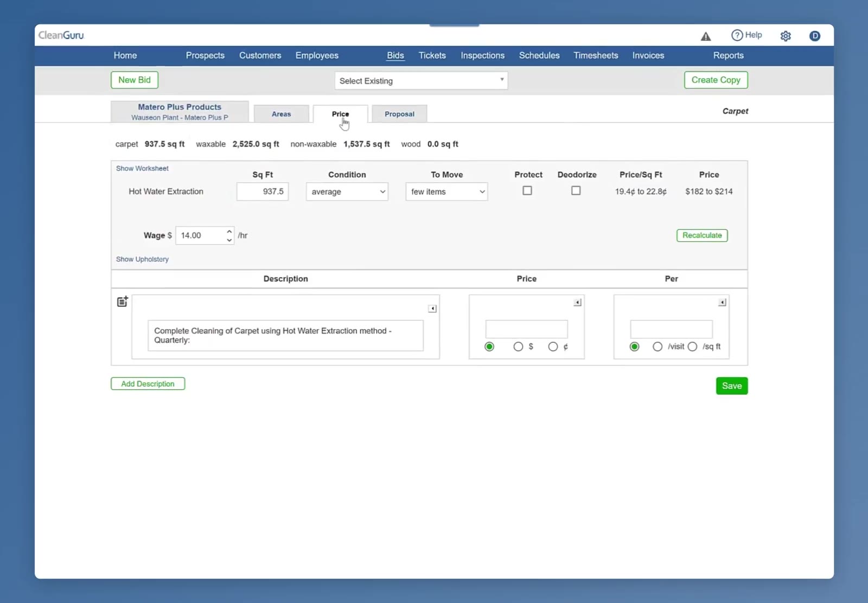Click the collapse arrow in the Description box

coord(432,309)
